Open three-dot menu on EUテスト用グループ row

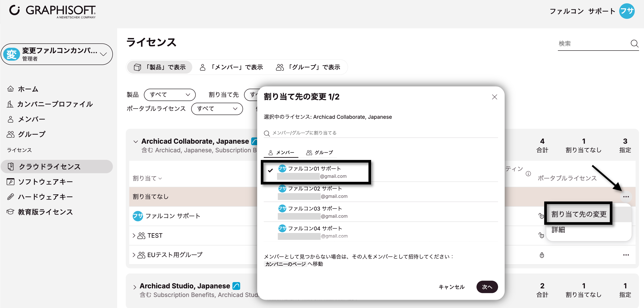626,255
